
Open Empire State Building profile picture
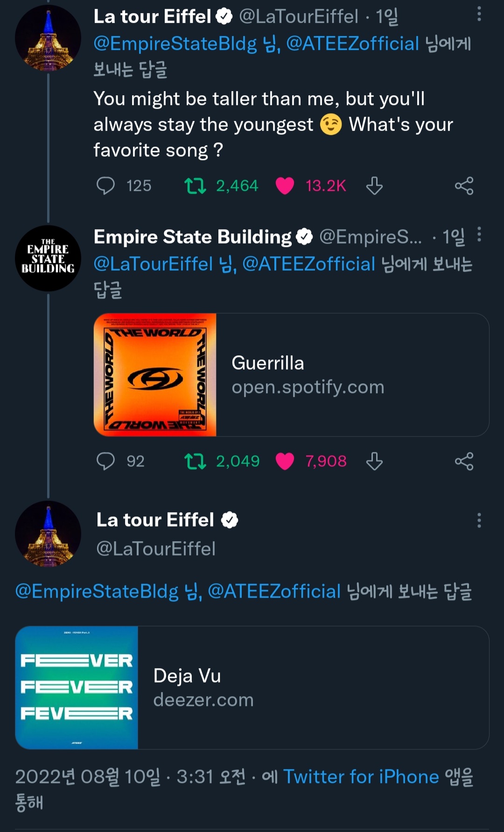pyautogui.click(x=48, y=259)
